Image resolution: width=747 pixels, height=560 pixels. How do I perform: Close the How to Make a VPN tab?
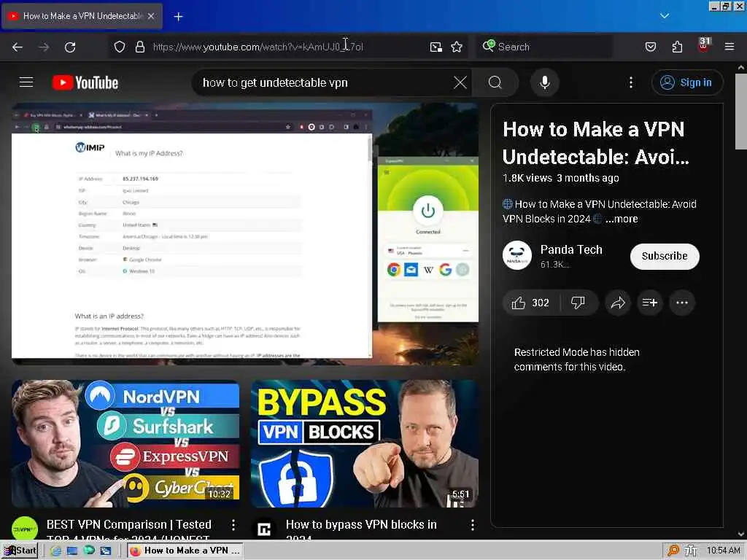[x=151, y=16]
